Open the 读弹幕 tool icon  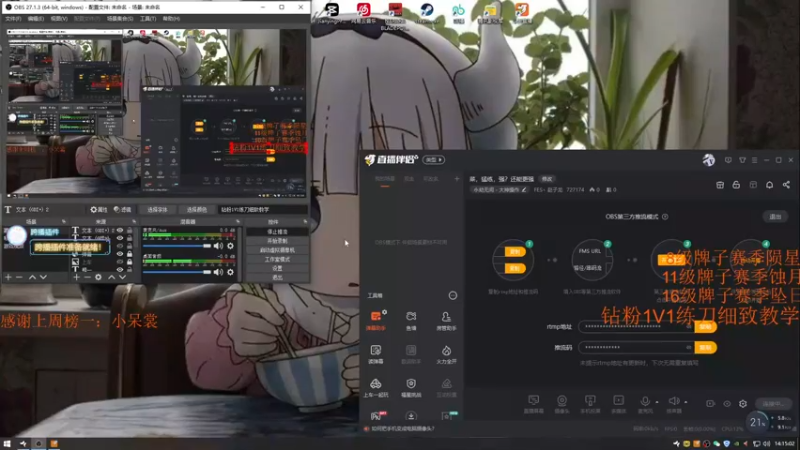tap(376, 354)
